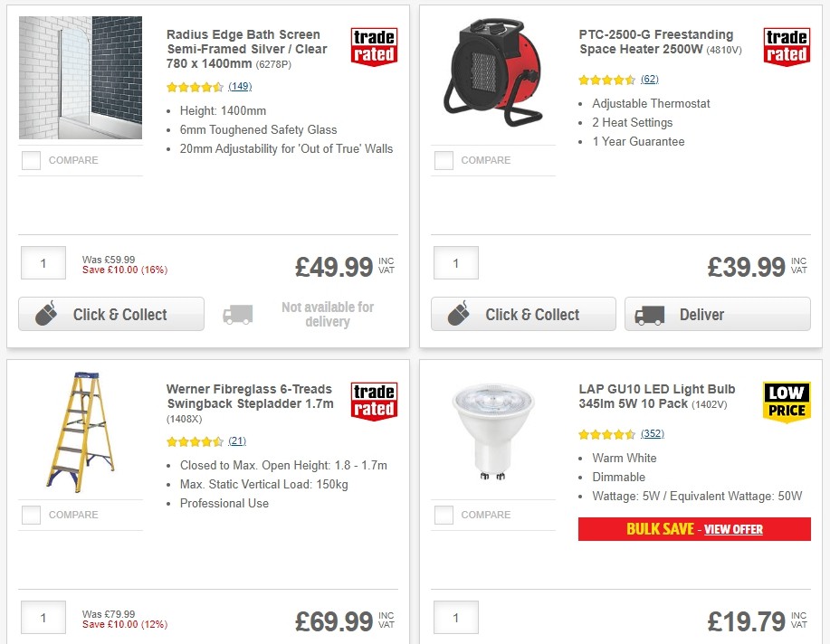Viewport: 830px width, 644px height.
Task: Check the Compare box for the stepladder
Action: point(30,515)
